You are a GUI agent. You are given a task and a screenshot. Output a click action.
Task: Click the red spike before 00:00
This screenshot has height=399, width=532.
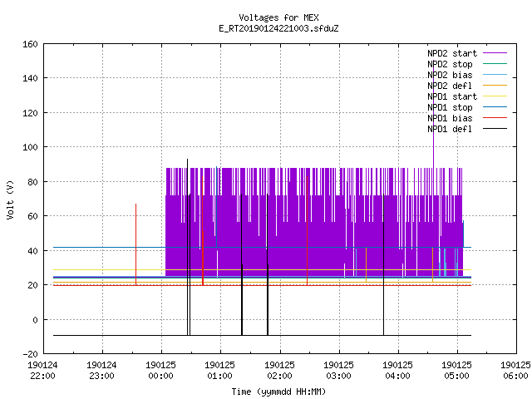pos(136,244)
